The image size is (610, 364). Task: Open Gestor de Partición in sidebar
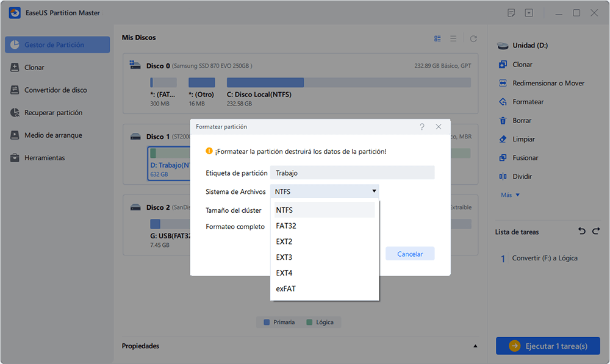tap(57, 45)
